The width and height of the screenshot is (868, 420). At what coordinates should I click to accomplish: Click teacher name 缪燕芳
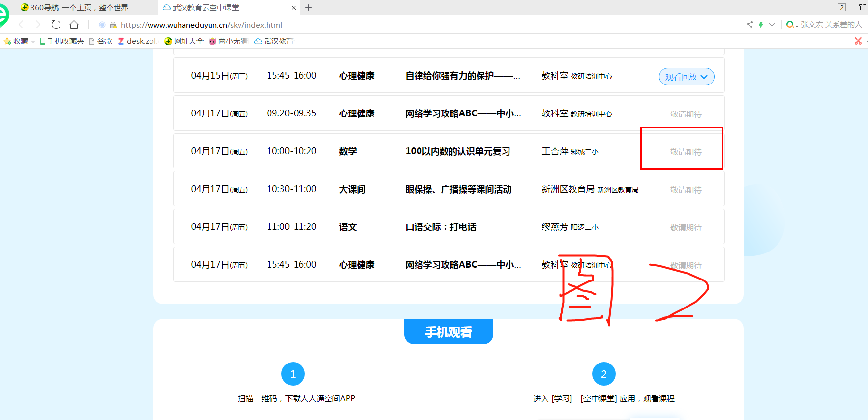(555, 227)
